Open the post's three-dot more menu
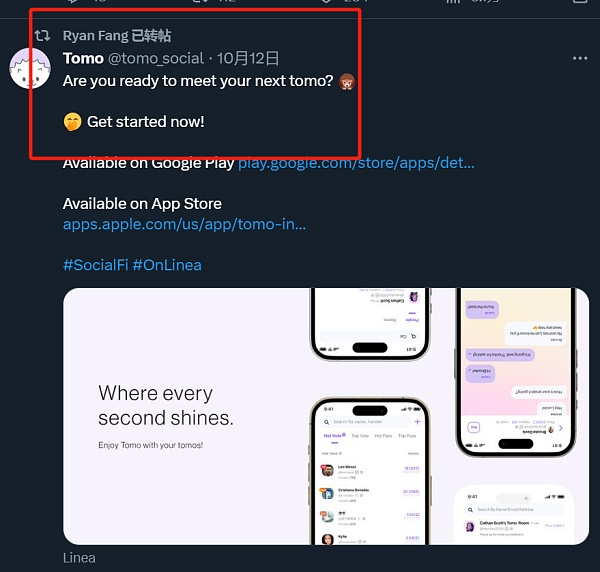Image resolution: width=600 pixels, height=572 pixels. coord(580,58)
